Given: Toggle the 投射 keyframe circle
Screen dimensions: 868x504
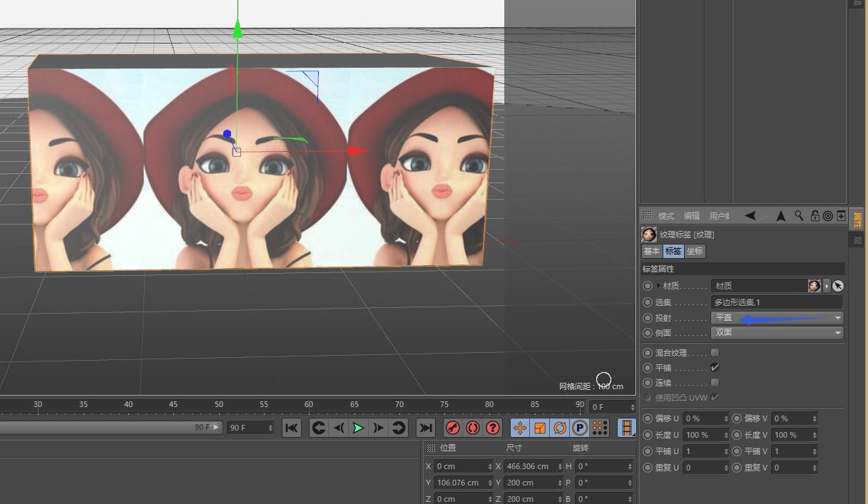Looking at the screenshot, I should click(648, 318).
